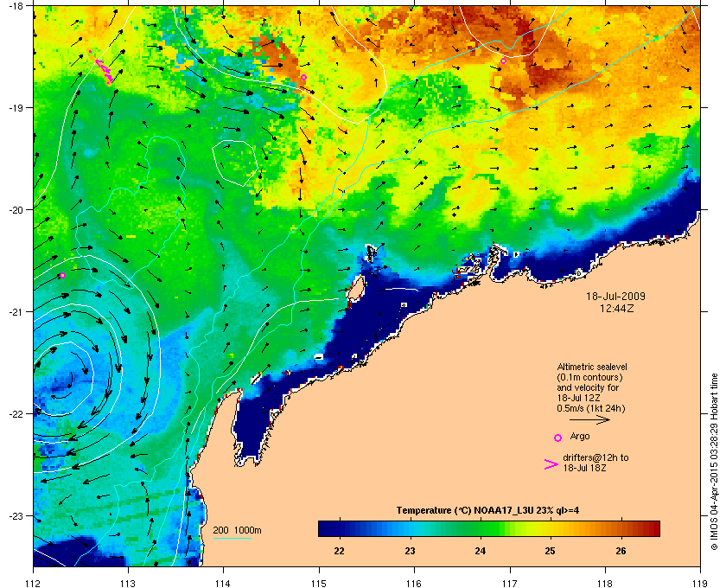Click the Argo float marker near 117E 18.5S
The image size is (726, 588).
(x=503, y=61)
